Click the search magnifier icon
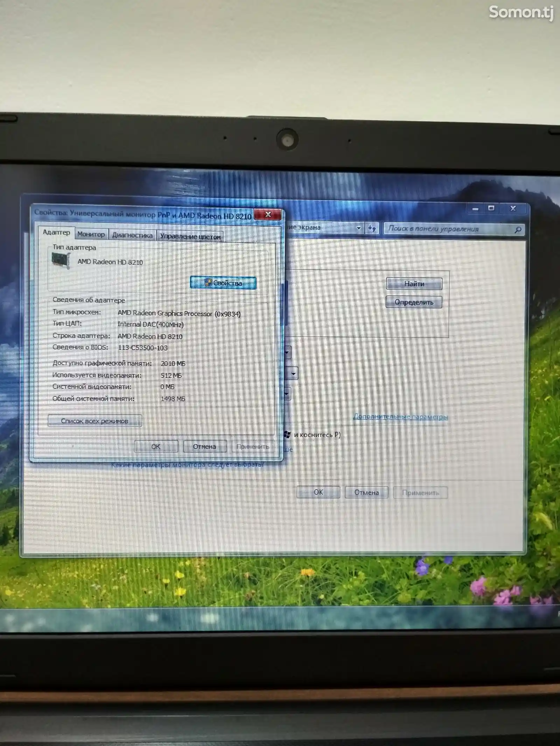Viewport: 560px width, 746px height. pyautogui.click(x=518, y=230)
